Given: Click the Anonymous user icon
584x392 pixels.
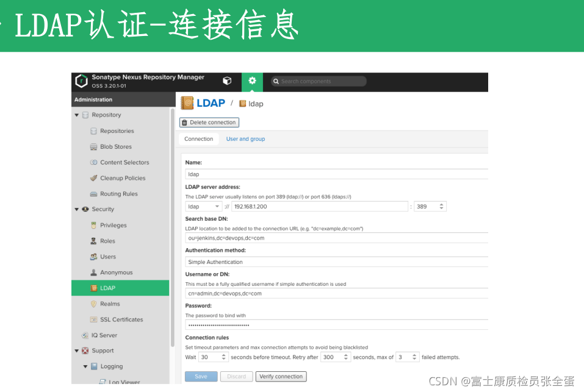Looking at the screenshot, I should pos(93,273).
